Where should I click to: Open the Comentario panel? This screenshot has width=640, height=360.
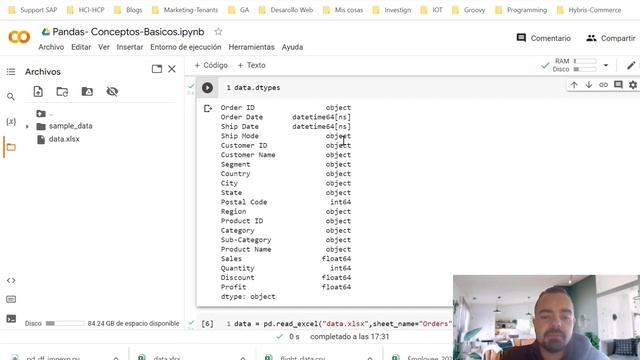point(543,38)
